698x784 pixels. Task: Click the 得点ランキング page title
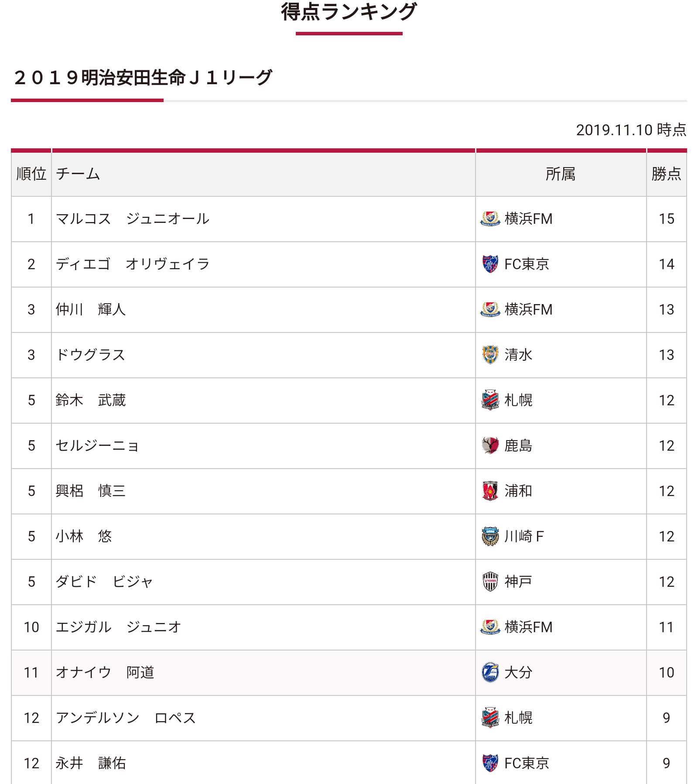pyautogui.click(x=349, y=11)
